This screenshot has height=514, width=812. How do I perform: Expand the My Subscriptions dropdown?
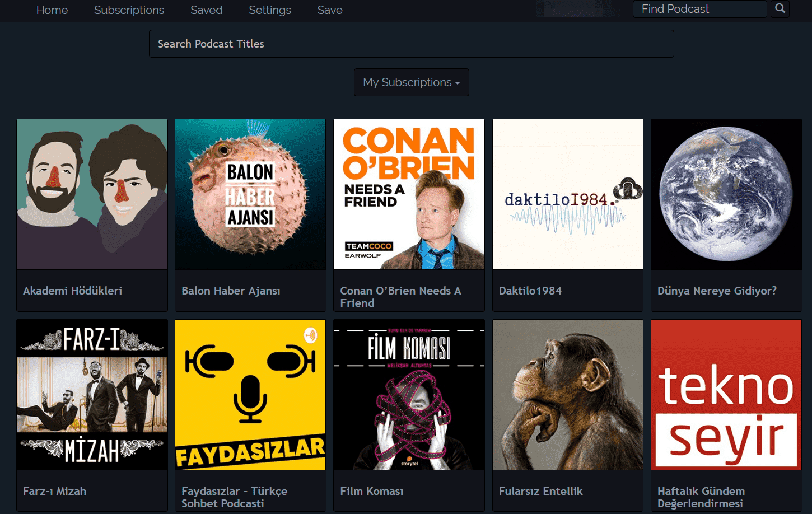click(x=411, y=82)
